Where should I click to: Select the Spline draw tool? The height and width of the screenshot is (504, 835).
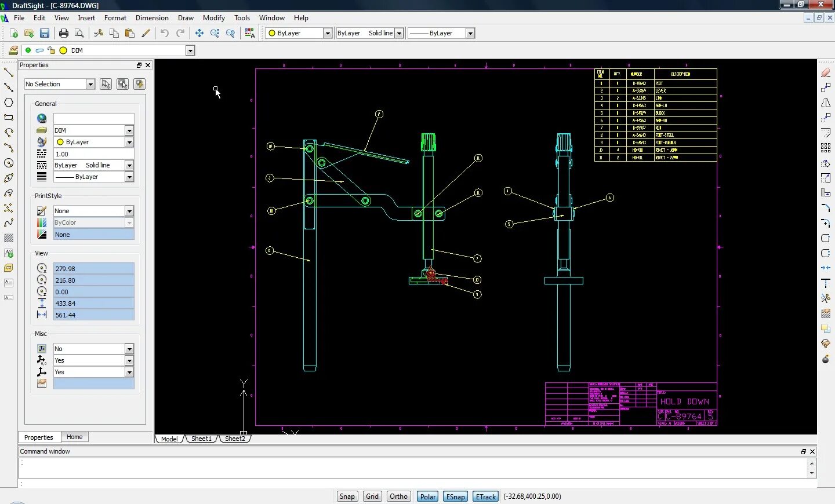click(x=8, y=223)
